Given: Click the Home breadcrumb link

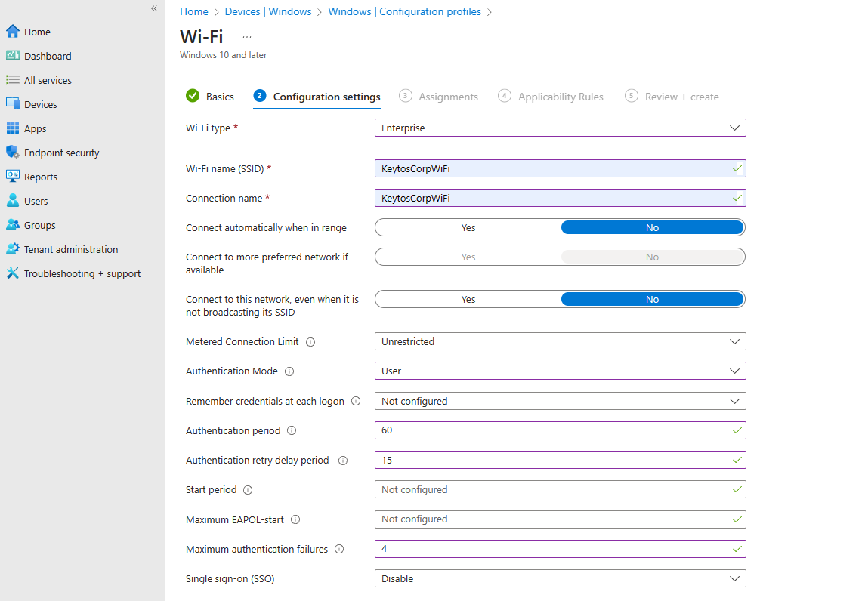Looking at the screenshot, I should (194, 11).
